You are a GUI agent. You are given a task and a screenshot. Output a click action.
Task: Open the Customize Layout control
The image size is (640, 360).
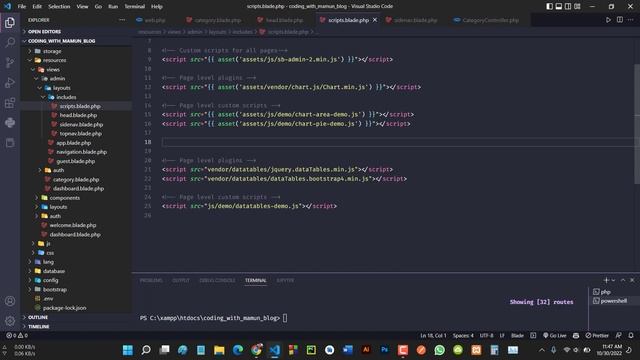(577, 6)
